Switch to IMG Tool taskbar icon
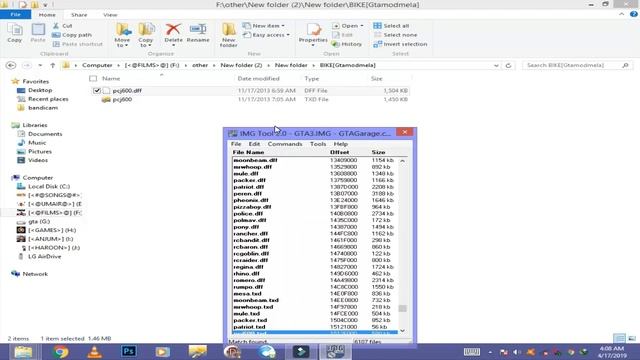640x360 pixels. [335, 352]
